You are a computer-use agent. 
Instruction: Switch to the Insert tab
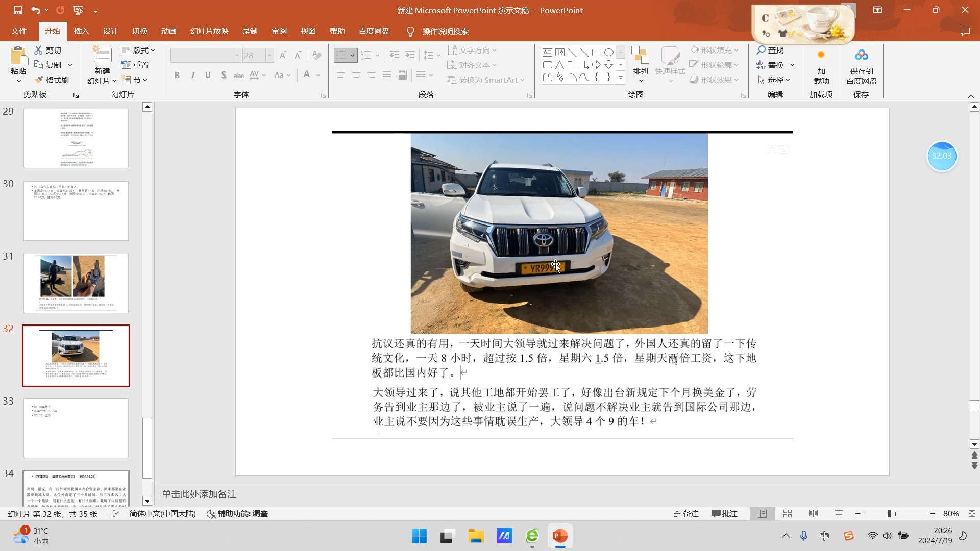click(82, 31)
